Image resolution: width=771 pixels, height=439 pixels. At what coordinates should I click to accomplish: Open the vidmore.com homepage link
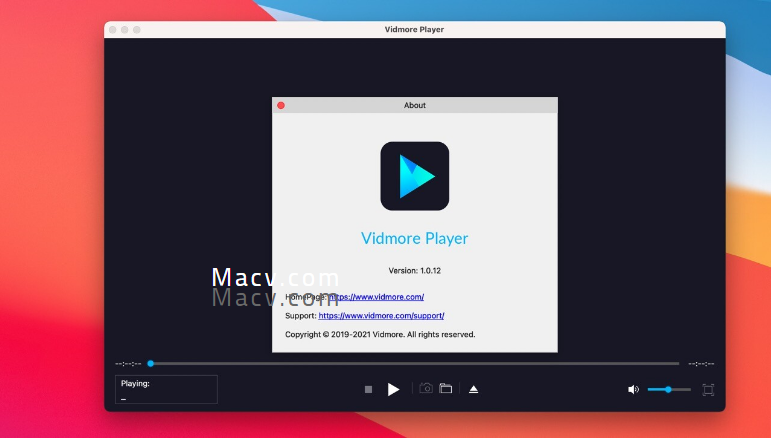pyautogui.click(x=376, y=297)
